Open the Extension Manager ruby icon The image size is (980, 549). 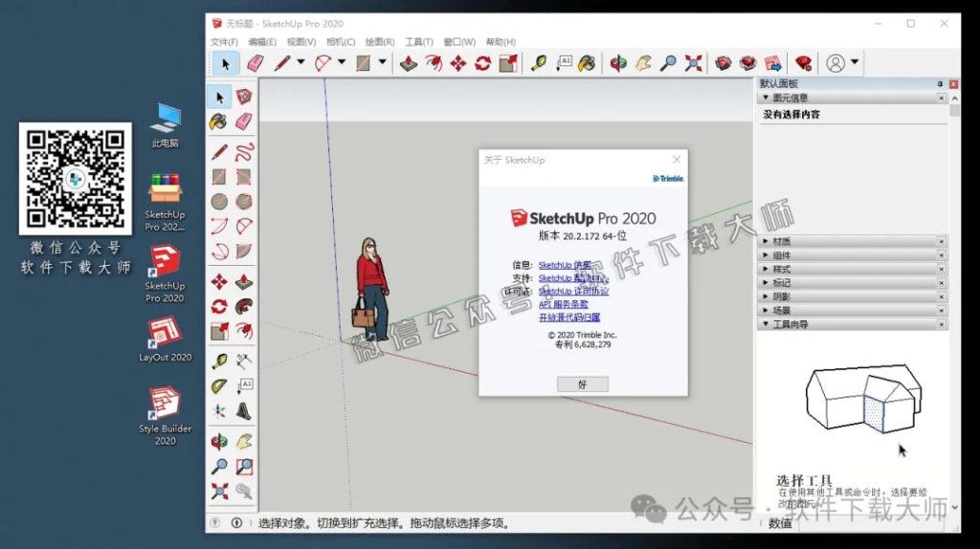point(803,63)
